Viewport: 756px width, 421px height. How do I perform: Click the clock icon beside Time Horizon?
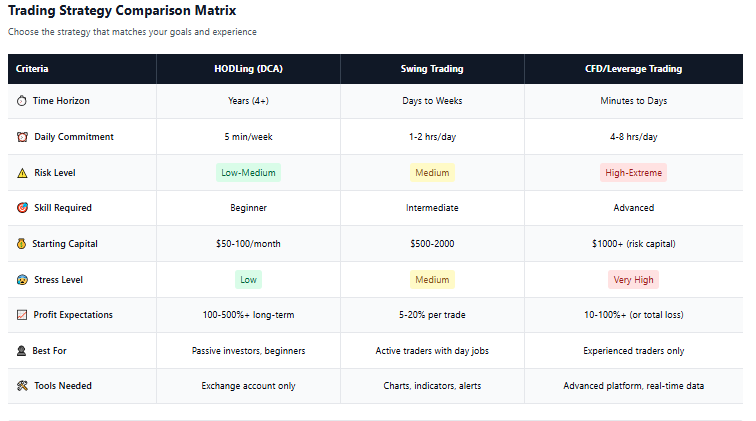22,101
